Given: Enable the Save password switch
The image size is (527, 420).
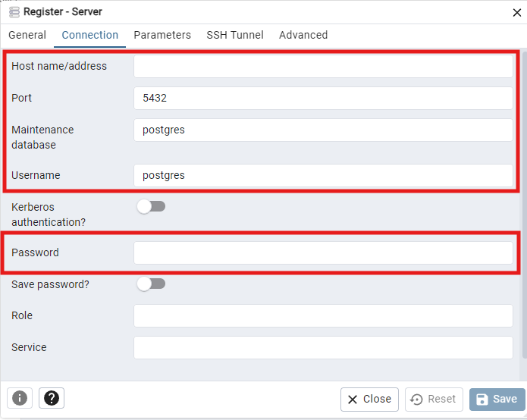Looking at the screenshot, I should 151,284.
